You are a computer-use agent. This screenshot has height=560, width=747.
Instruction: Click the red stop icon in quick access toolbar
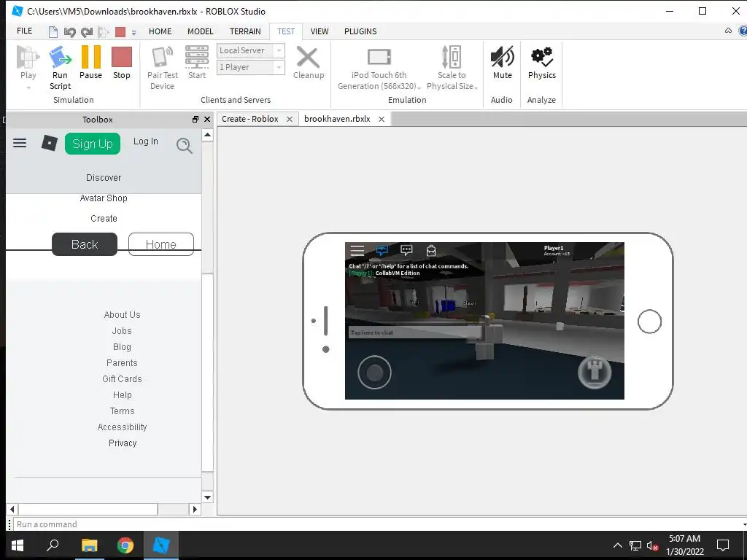[x=120, y=32]
